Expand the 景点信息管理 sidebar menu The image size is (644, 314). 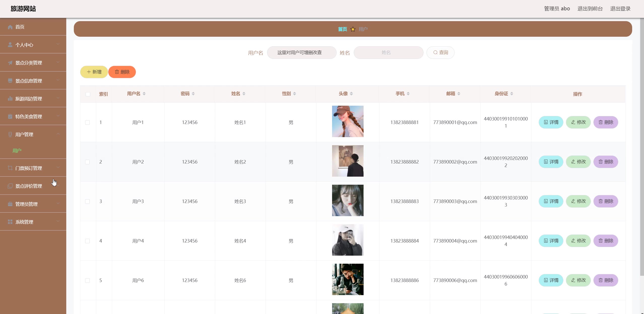(33, 81)
